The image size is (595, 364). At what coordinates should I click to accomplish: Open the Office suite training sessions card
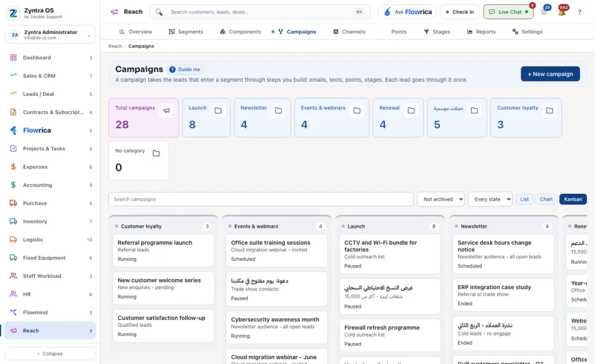(x=276, y=251)
